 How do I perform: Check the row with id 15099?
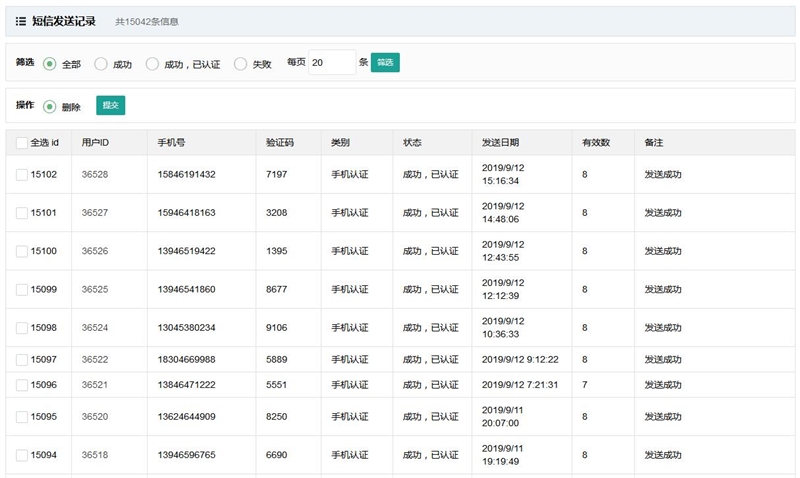click(x=22, y=290)
